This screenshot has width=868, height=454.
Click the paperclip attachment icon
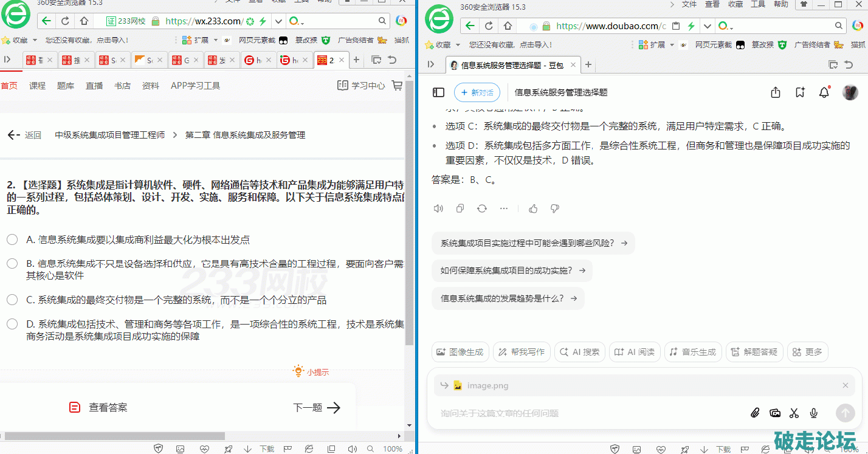[755, 413]
